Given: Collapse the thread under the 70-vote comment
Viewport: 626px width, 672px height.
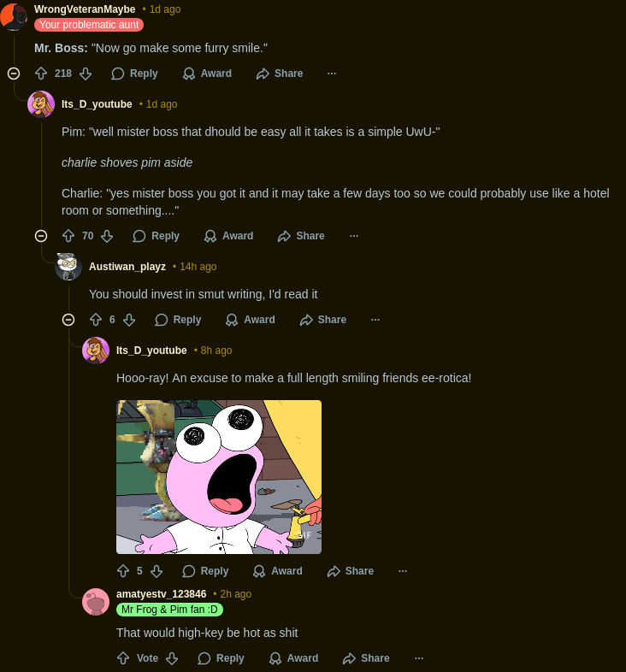Looking at the screenshot, I should (41, 236).
